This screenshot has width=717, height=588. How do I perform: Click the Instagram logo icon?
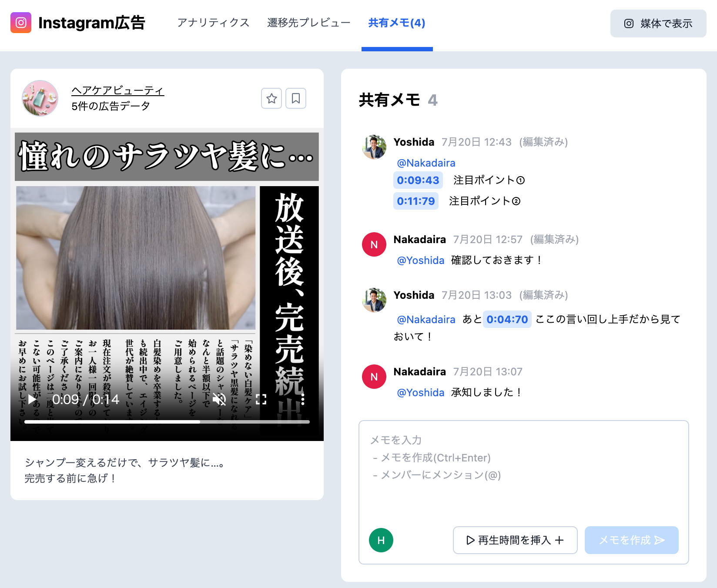[x=21, y=23]
